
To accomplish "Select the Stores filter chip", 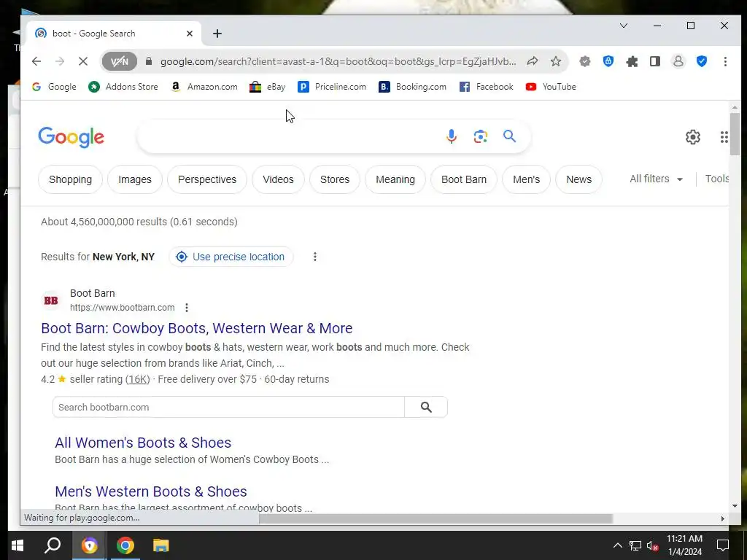I will click(x=335, y=179).
